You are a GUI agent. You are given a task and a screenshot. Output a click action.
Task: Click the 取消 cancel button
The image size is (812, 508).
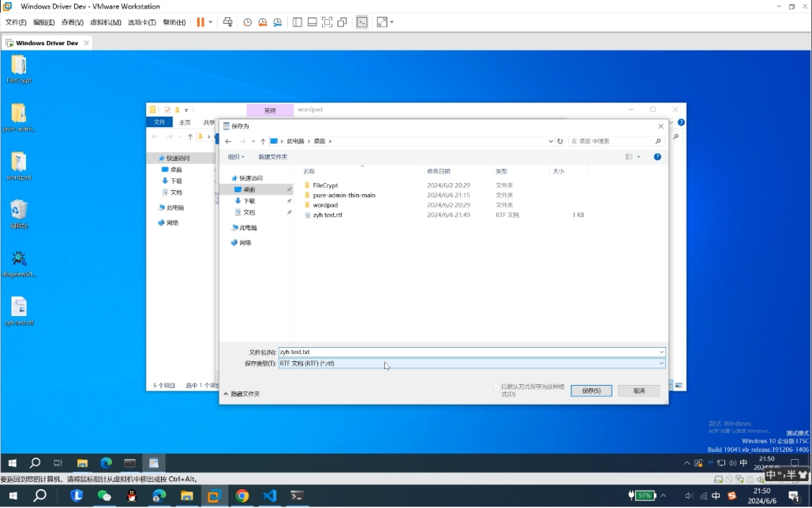coord(638,390)
